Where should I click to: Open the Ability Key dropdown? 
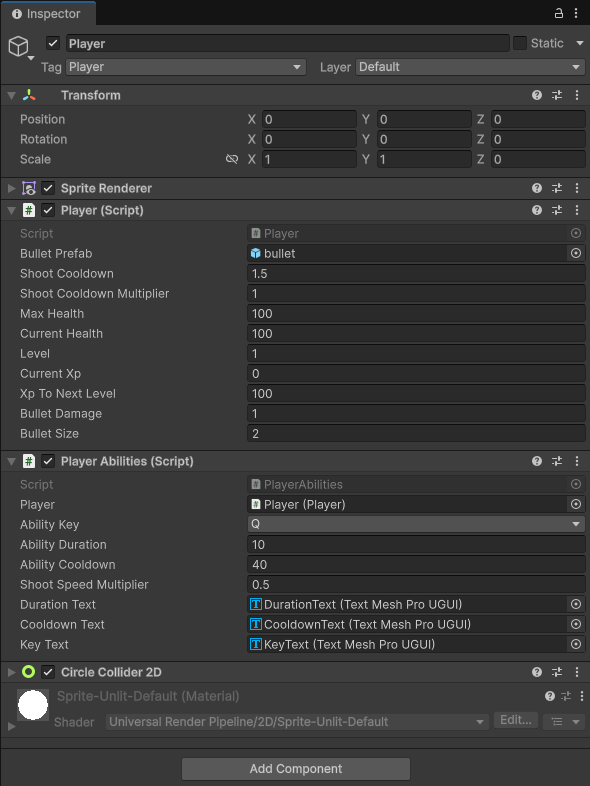pyautogui.click(x=416, y=524)
